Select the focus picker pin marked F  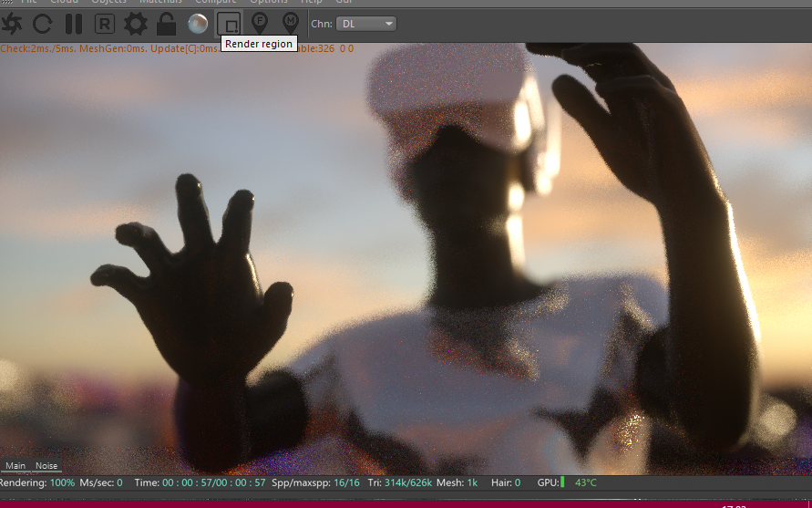[260, 24]
